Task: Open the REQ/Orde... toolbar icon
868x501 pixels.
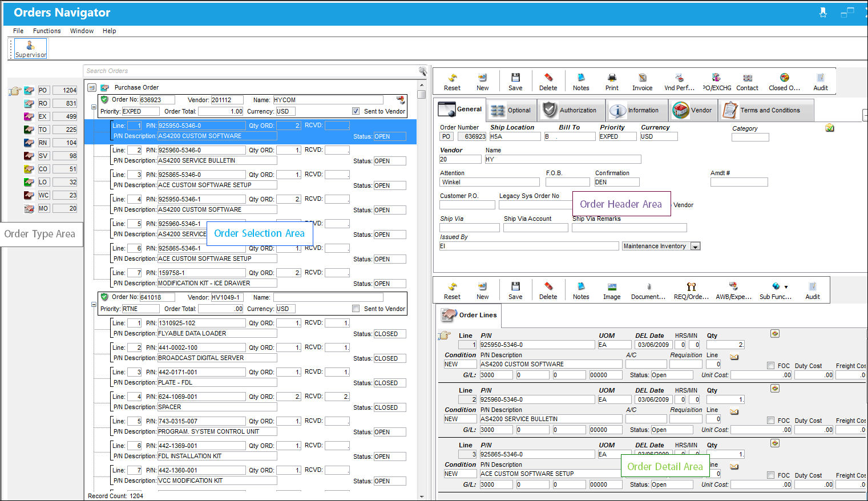Action: point(691,290)
